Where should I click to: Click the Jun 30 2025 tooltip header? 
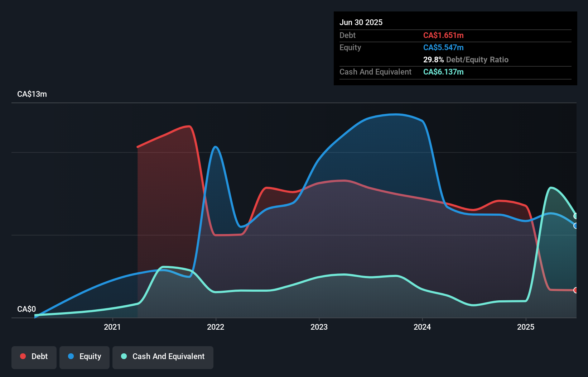(x=361, y=22)
